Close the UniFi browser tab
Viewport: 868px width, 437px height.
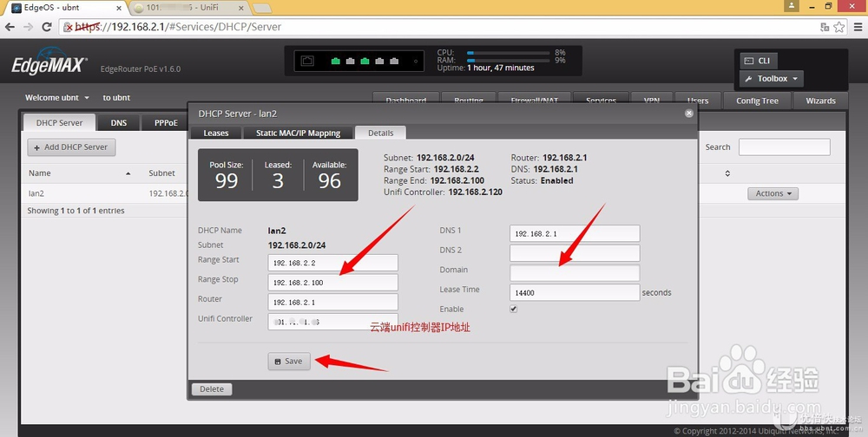(x=240, y=9)
